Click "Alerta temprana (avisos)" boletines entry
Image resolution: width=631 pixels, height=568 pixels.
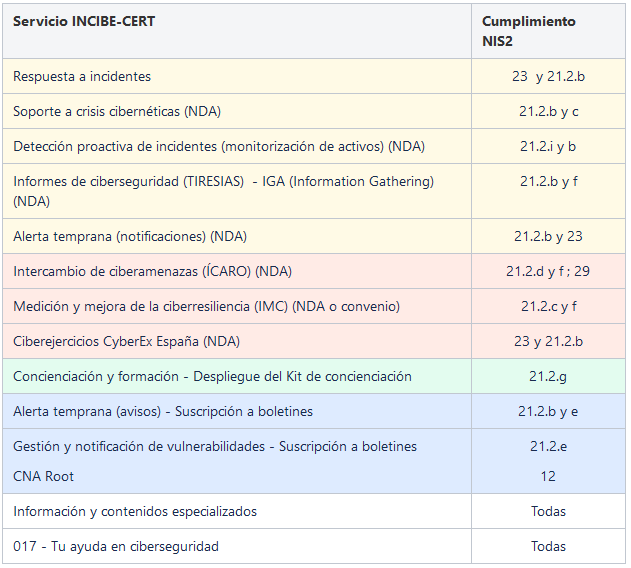click(x=163, y=411)
